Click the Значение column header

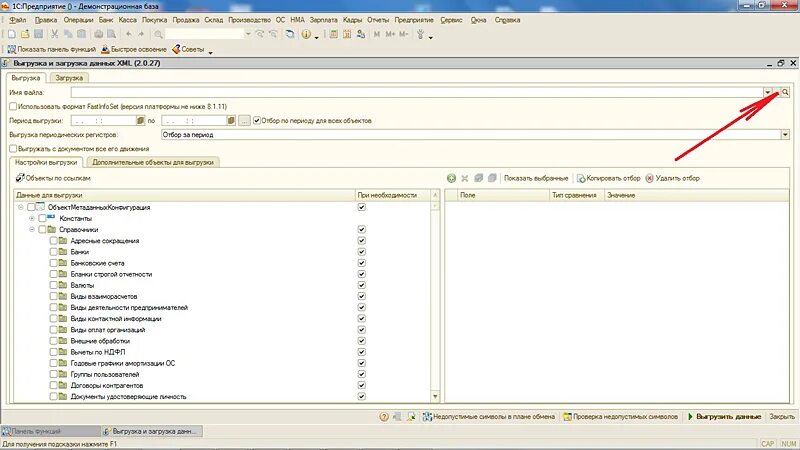pyautogui.click(x=696, y=195)
